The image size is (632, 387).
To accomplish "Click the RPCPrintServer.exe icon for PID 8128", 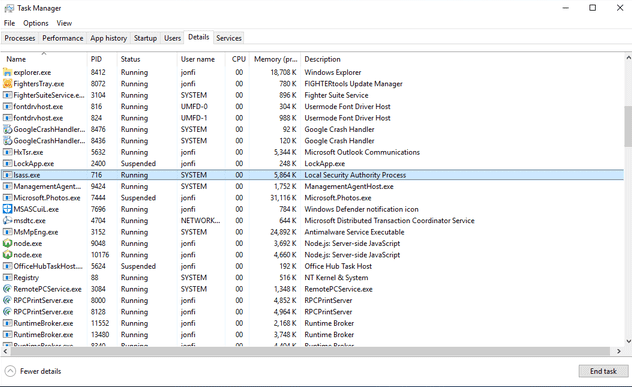I will (7, 312).
